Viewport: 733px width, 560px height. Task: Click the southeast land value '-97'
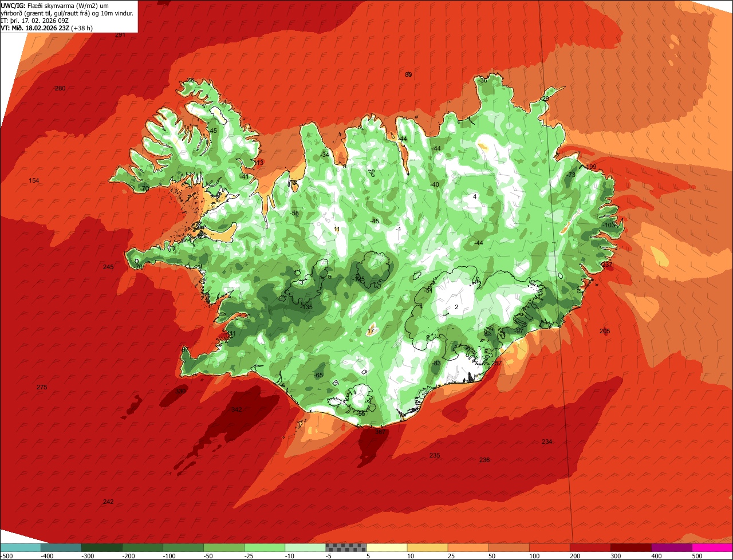coord(519,331)
